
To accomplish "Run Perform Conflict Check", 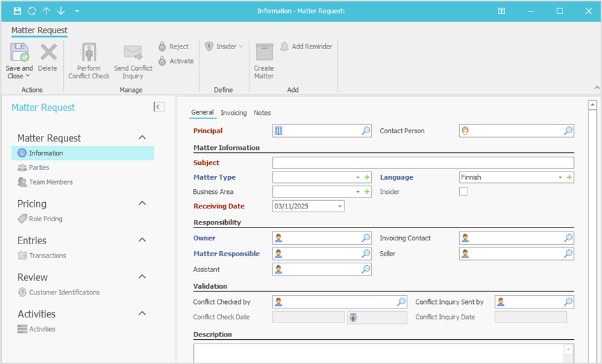I will pos(89,52).
